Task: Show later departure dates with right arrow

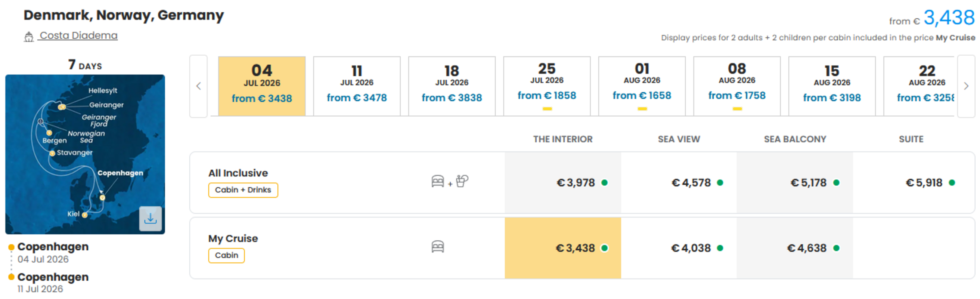Action: pos(966,86)
